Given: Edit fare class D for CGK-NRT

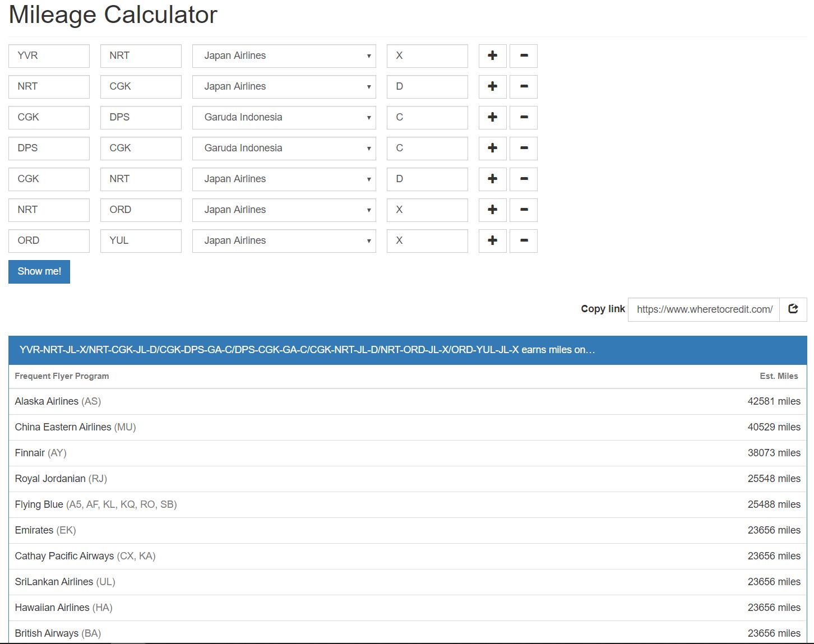Looking at the screenshot, I should pyautogui.click(x=427, y=179).
